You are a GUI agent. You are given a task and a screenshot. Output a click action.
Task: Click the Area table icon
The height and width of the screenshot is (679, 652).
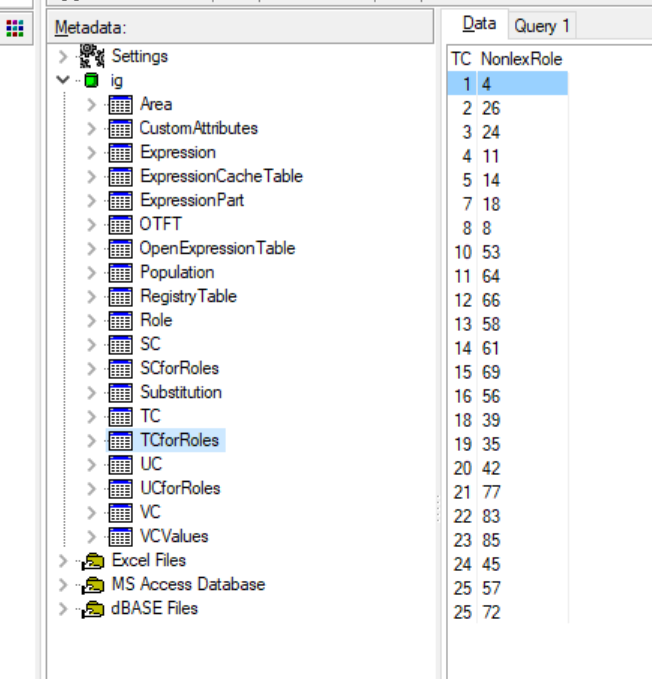coord(120,104)
